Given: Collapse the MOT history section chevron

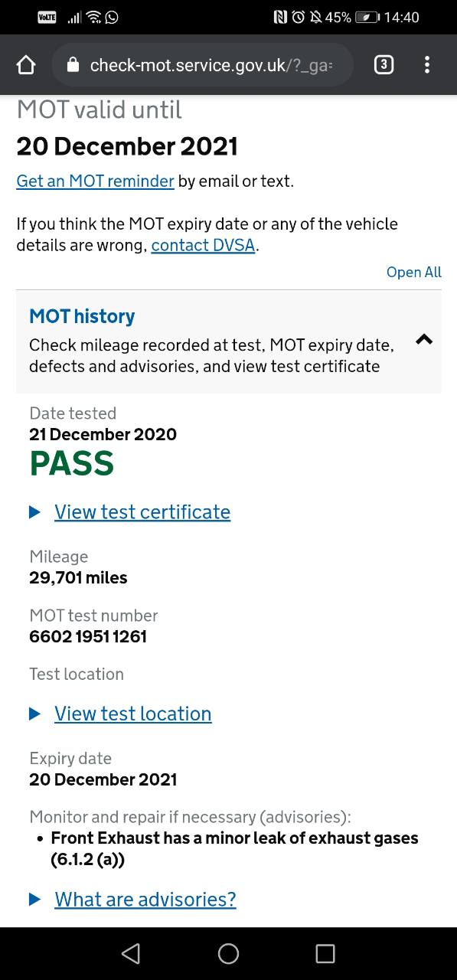Looking at the screenshot, I should pyautogui.click(x=424, y=339).
